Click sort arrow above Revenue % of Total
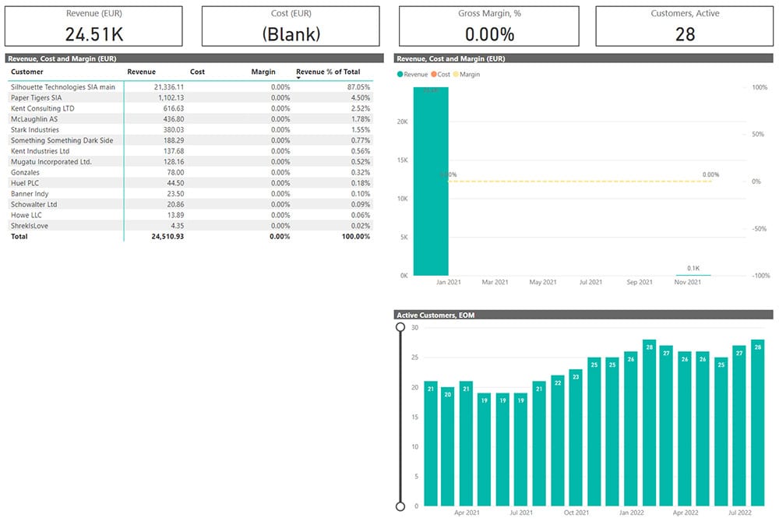The width and height of the screenshot is (779, 532). click(x=299, y=78)
